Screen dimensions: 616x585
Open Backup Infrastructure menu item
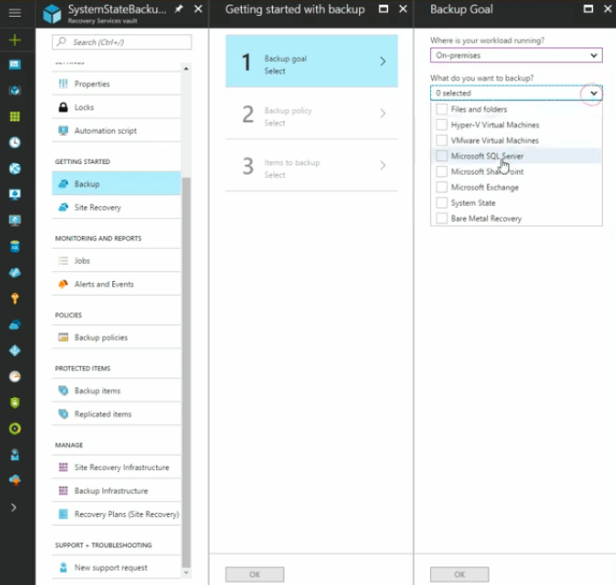point(116,491)
